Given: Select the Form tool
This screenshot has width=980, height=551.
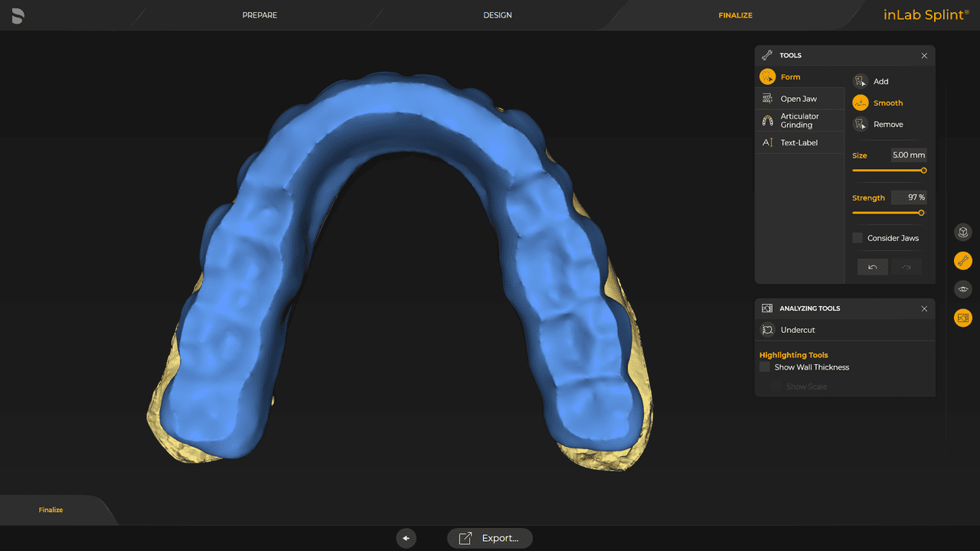Looking at the screenshot, I should (x=791, y=77).
